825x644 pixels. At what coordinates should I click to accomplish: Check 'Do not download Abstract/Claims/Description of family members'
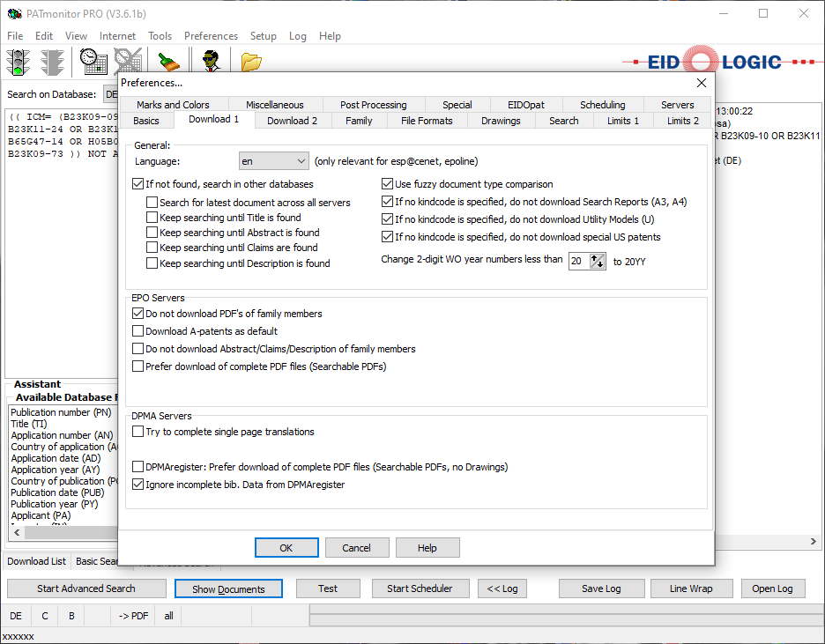(137, 349)
